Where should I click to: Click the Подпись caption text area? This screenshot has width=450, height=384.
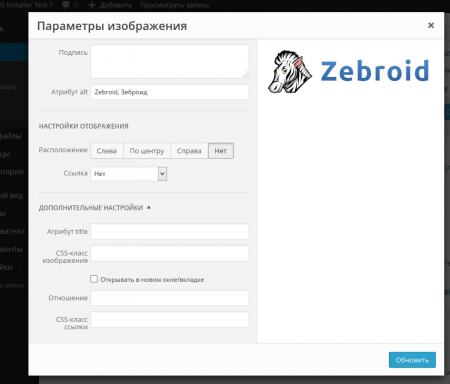click(x=170, y=62)
